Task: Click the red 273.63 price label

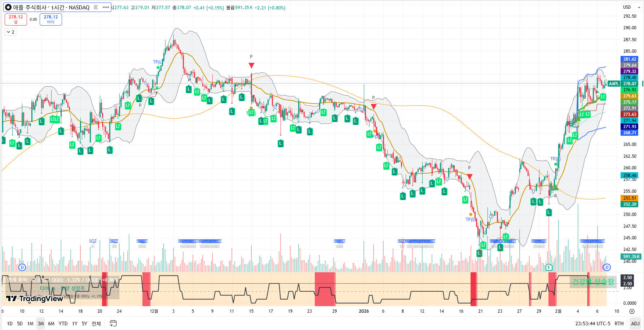Action: tap(630, 114)
